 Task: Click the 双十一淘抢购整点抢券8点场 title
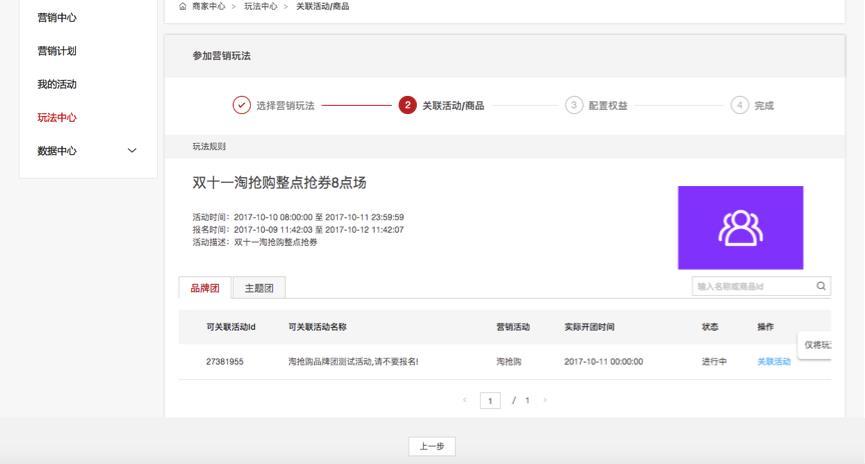(x=279, y=183)
